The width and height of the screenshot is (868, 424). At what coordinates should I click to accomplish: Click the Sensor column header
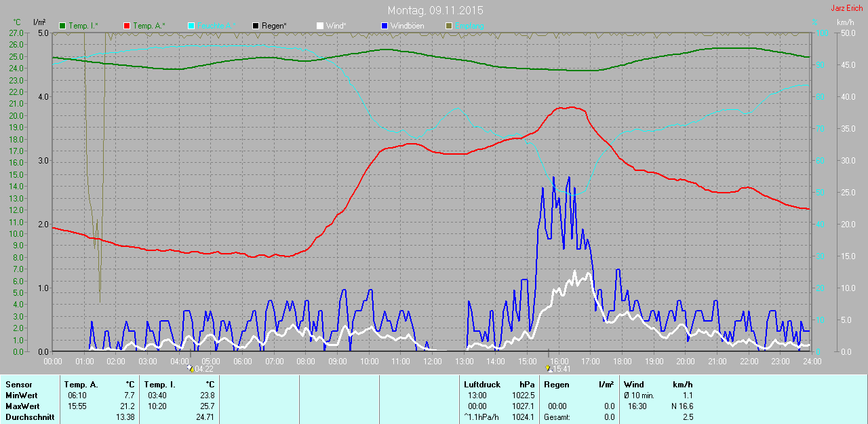tap(18, 385)
